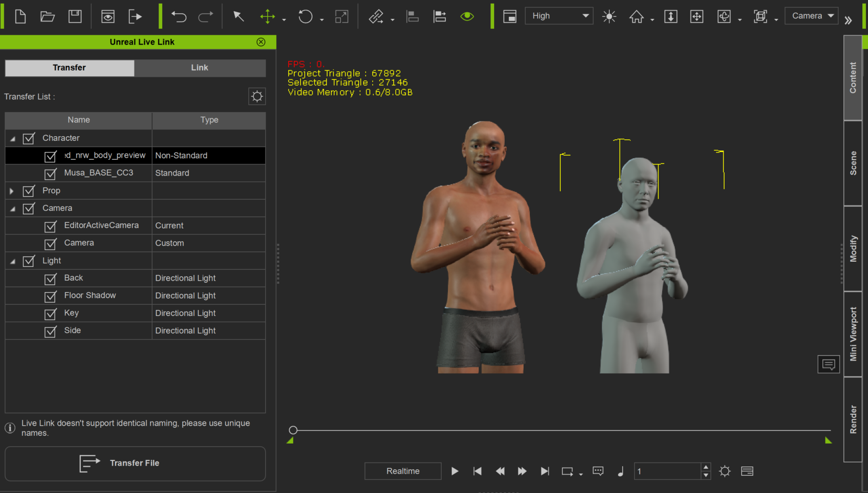The image size is (868, 493).
Task: Jump to the last frame
Action: [545, 471]
